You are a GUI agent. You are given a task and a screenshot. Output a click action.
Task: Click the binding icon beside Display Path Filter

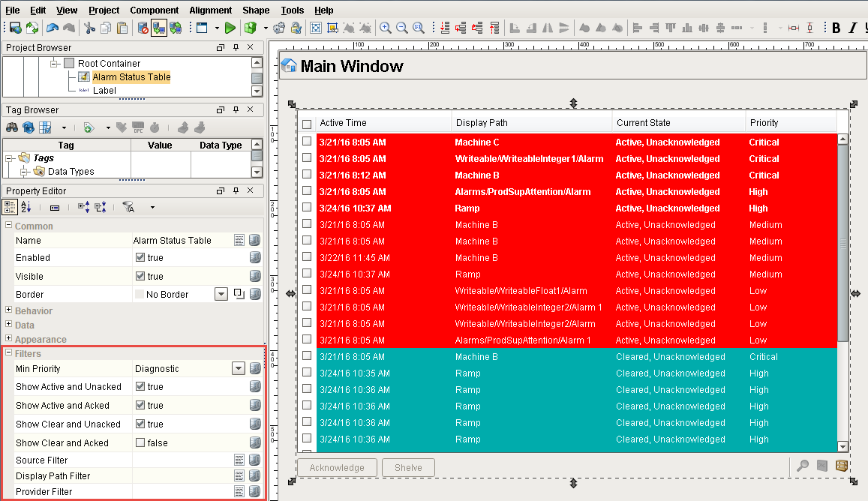255,475
